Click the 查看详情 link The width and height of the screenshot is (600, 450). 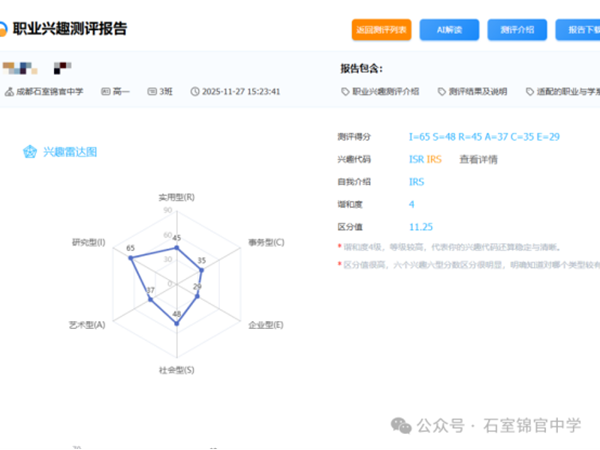[x=478, y=159]
